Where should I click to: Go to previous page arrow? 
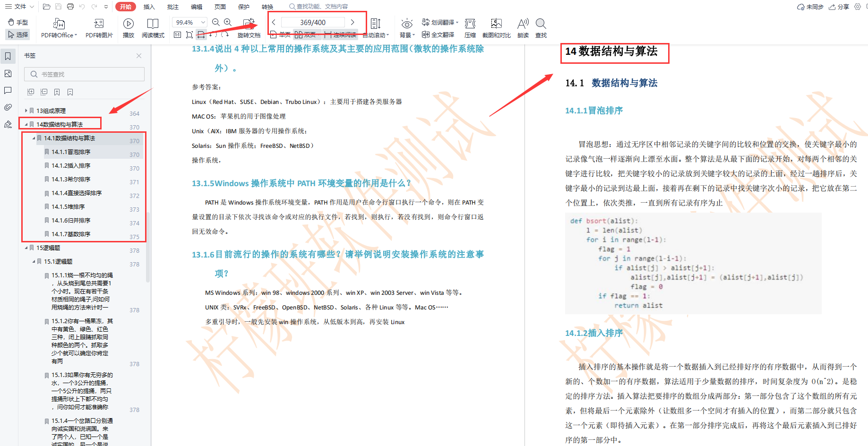[x=274, y=22]
